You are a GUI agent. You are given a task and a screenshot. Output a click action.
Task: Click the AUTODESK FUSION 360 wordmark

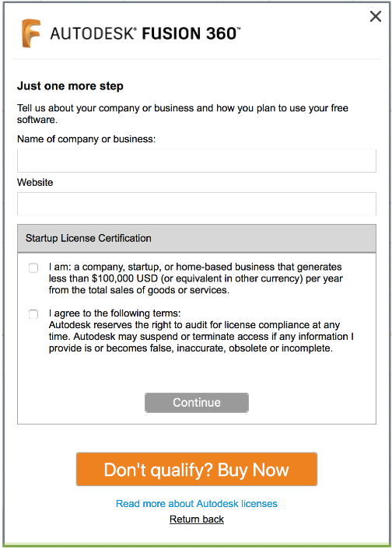pos(145,33)
